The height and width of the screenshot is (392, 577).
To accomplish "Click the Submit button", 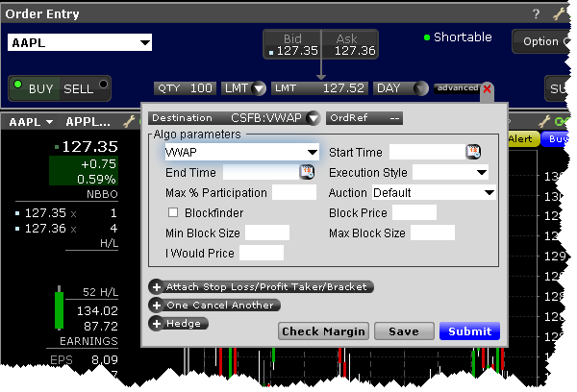I will [x=470, y=331].
